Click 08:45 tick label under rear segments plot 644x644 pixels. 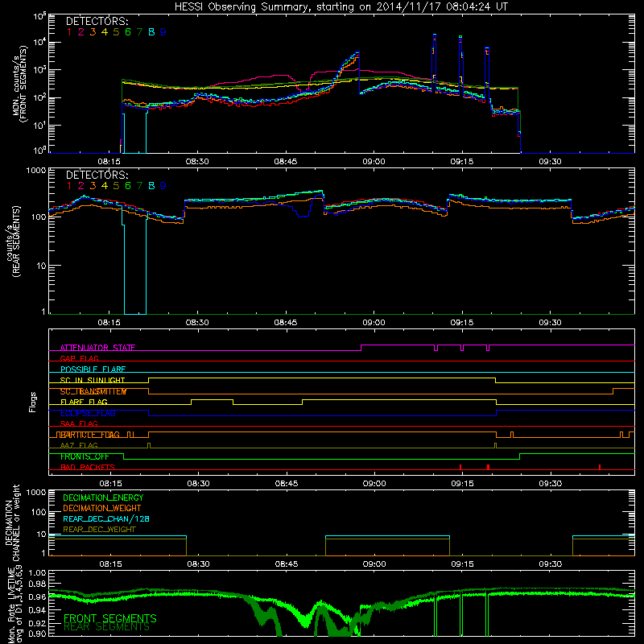click(286, 323)
